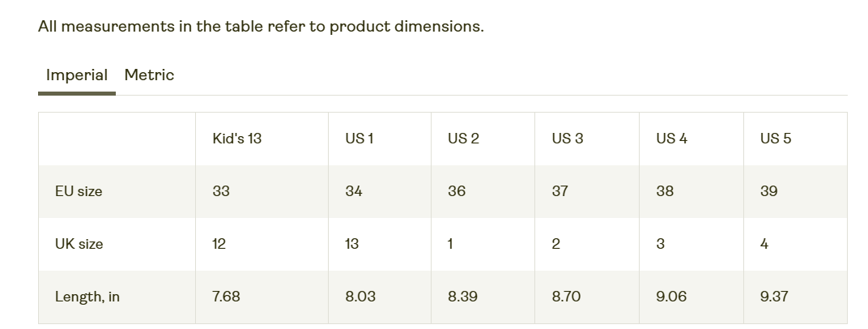Click the EU size row label
The image size is (868, 329).
coord(79,192)
